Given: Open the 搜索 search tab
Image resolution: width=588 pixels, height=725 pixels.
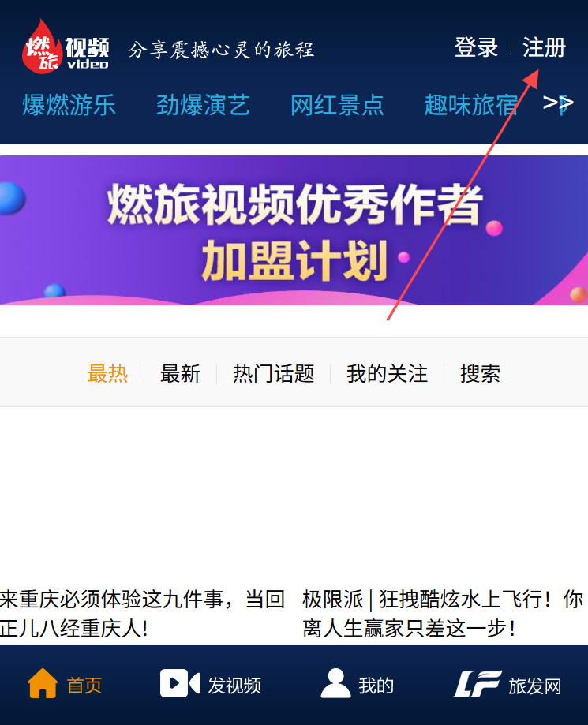Looking at the screenshot, I should point(480,373).
